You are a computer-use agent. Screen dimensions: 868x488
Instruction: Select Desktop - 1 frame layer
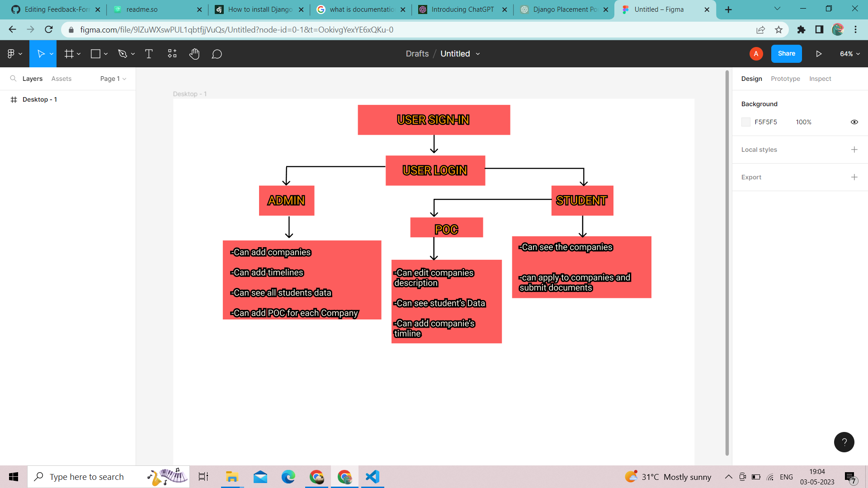tap(40, 99)
